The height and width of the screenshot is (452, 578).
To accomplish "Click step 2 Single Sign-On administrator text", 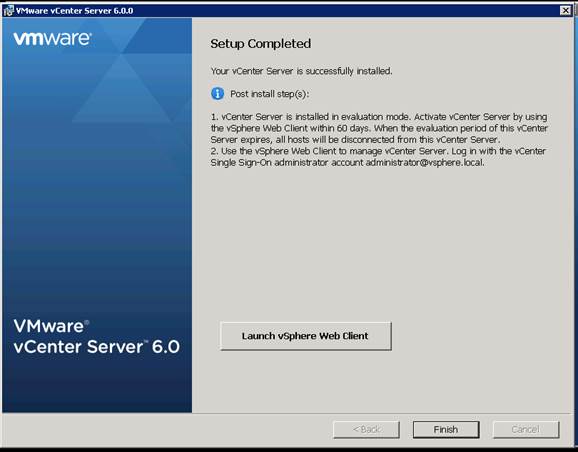I will coord(378,157).
